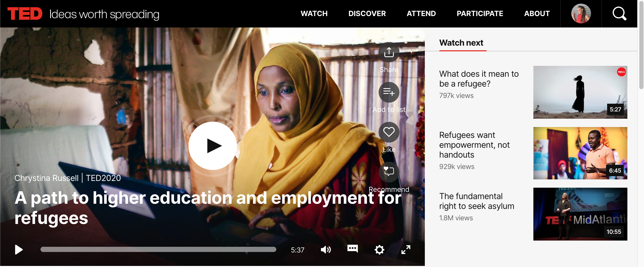Select the Watch next tab
The height and width of the screenshot is (267, 644).
click(x=461, y=43)
